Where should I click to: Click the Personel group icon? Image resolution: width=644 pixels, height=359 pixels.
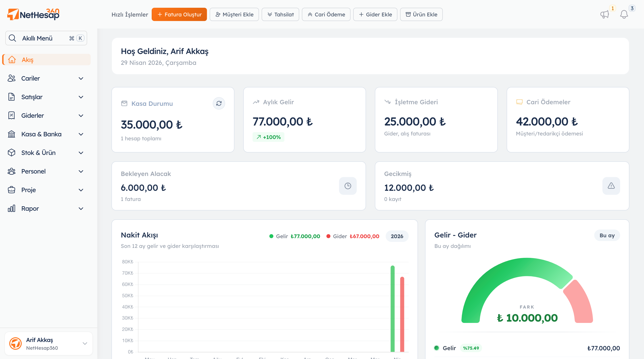pos(11,171)
